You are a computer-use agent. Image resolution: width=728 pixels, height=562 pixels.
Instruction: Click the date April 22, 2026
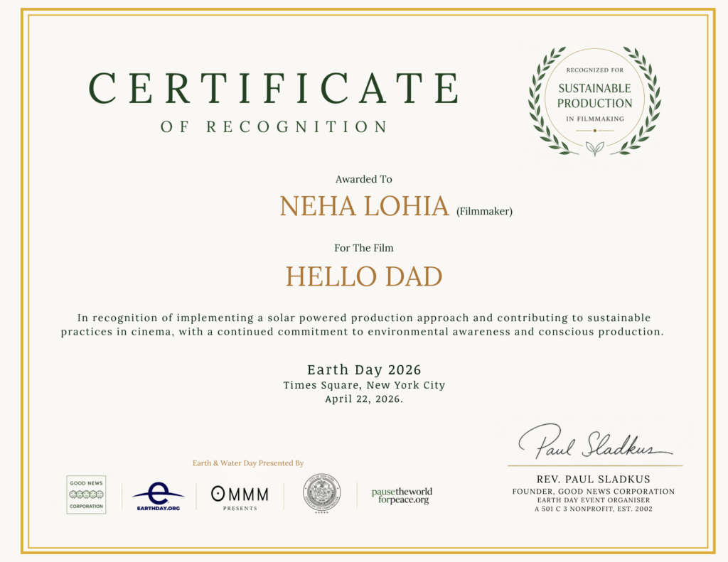pos(364,399)
